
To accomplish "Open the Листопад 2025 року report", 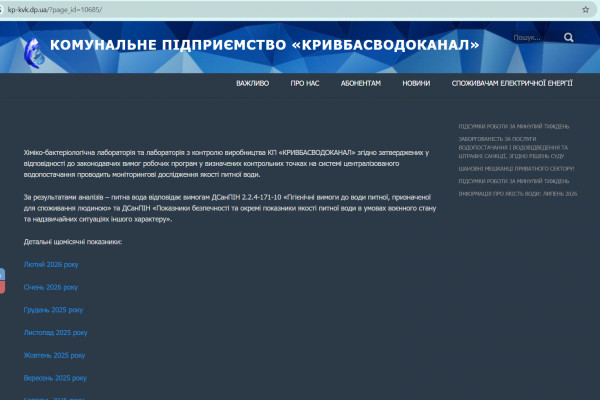I will pos(55,333).
